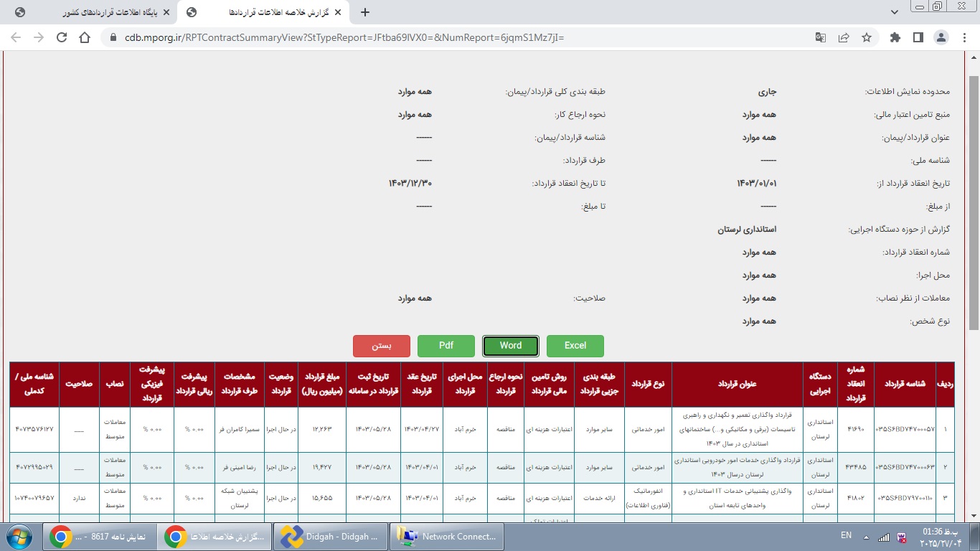Open the browser home page icon

85,37
